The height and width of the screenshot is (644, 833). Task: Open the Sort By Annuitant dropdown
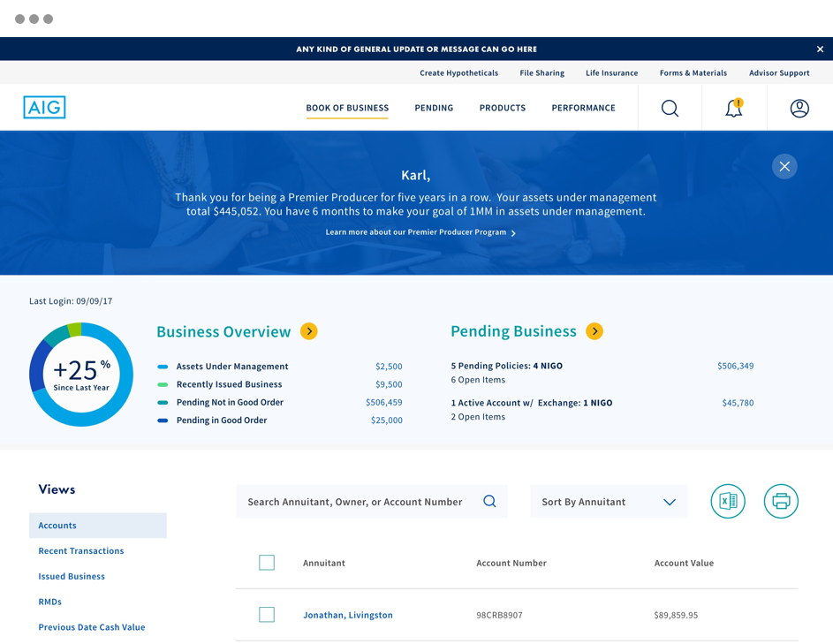click(609, 501)
